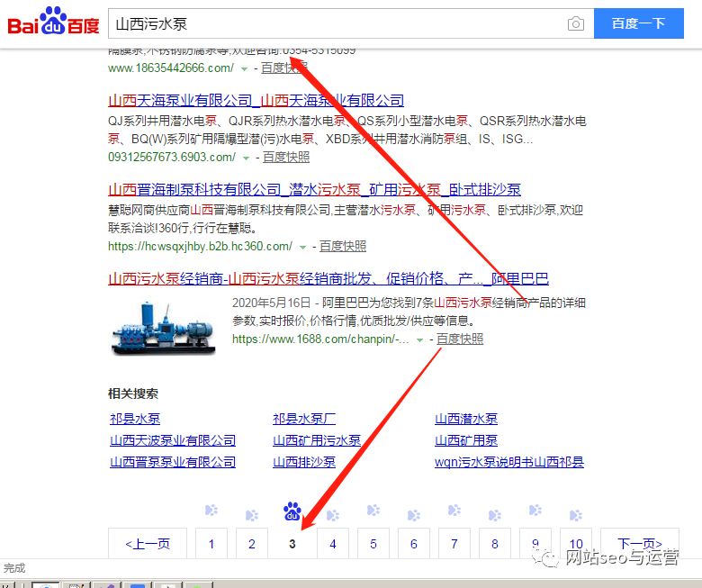Click the 相关搜索 heading

(x=133, y=394)
